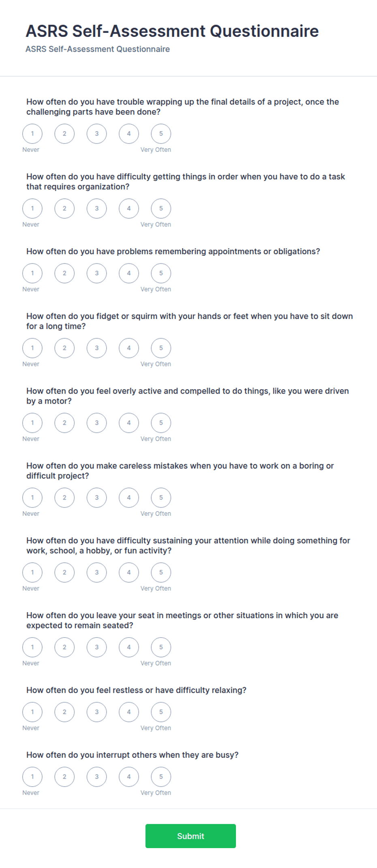Pick rating 5 for careless mistakes question
Image resolution: width=377 pixels, height=868 pixels.
161,498
